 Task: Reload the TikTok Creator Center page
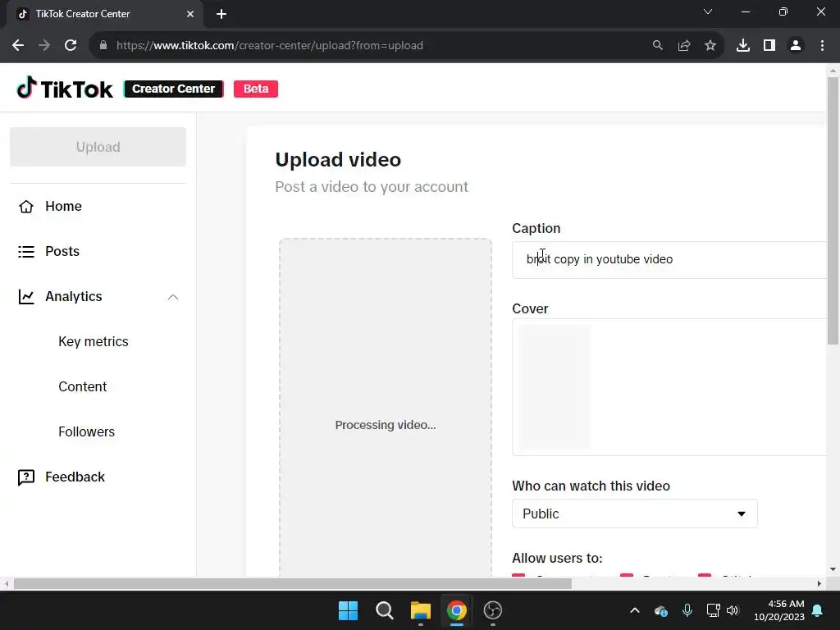tap(71, 46)
